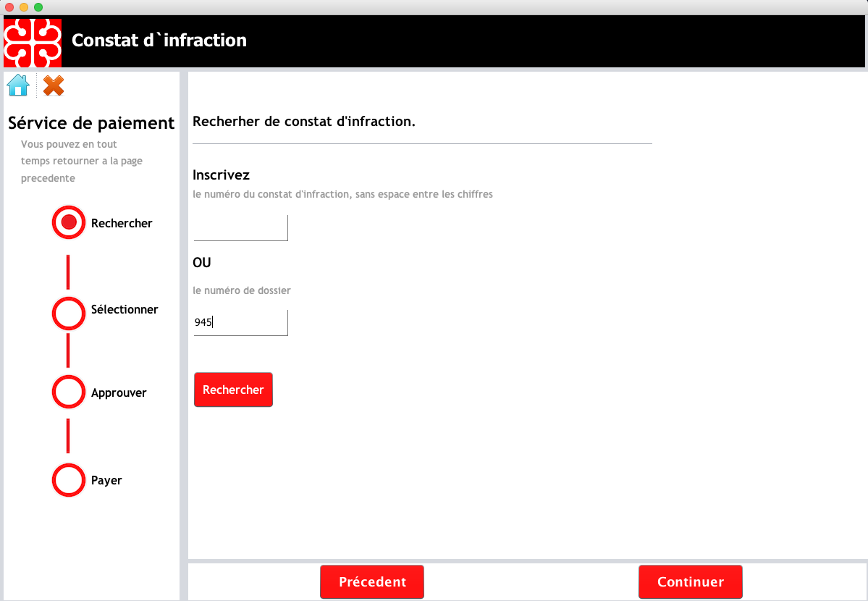Click the orange X cancel icon
868x601 pixels.
[54, 85]
